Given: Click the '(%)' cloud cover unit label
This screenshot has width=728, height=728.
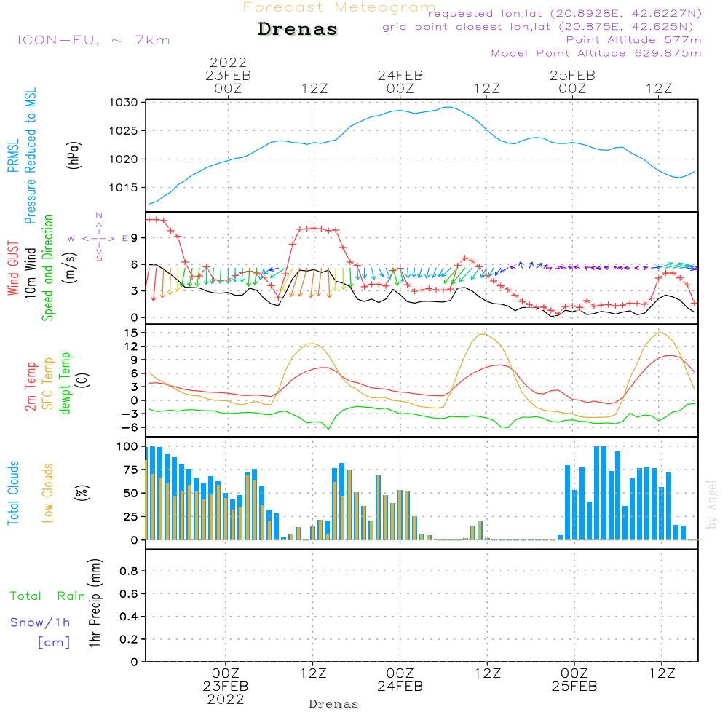Looking at the screenshot, I should click(82, 493).
